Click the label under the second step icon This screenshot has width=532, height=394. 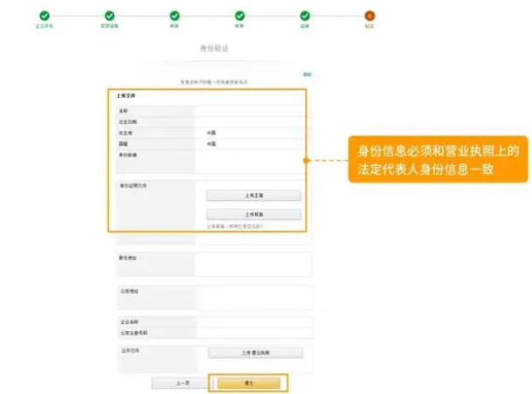point(109,26)
